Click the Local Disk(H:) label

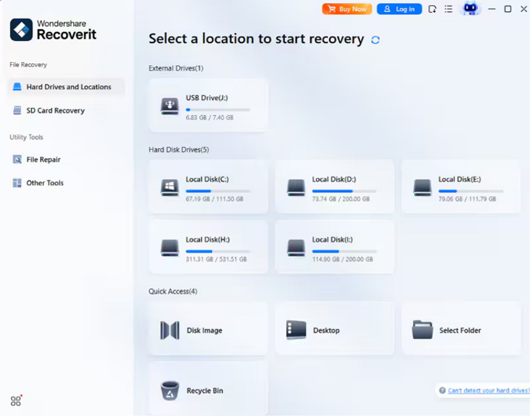[208, 241]
